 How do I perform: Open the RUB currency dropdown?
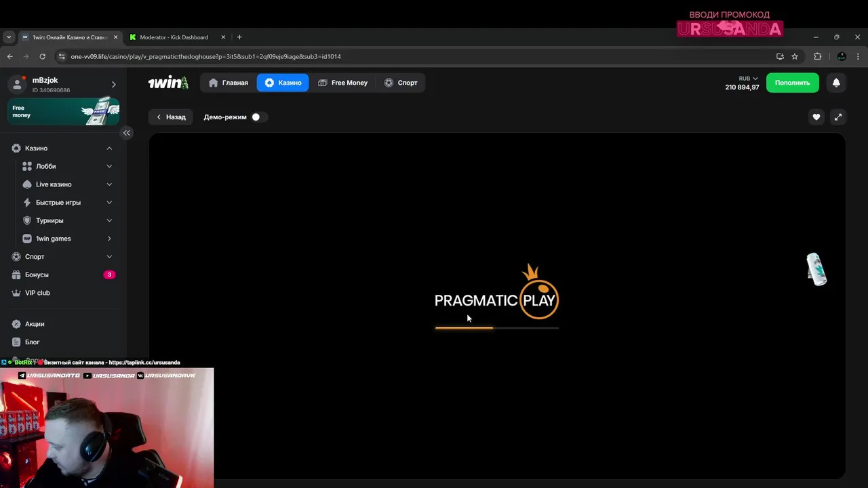(749, 79)
